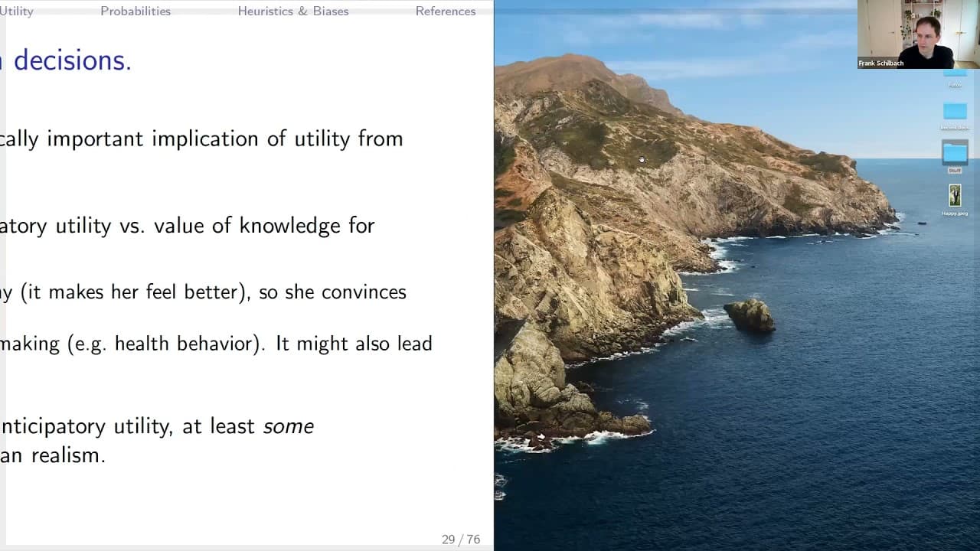Click the line ending with realism.

[x=53, y=455]
